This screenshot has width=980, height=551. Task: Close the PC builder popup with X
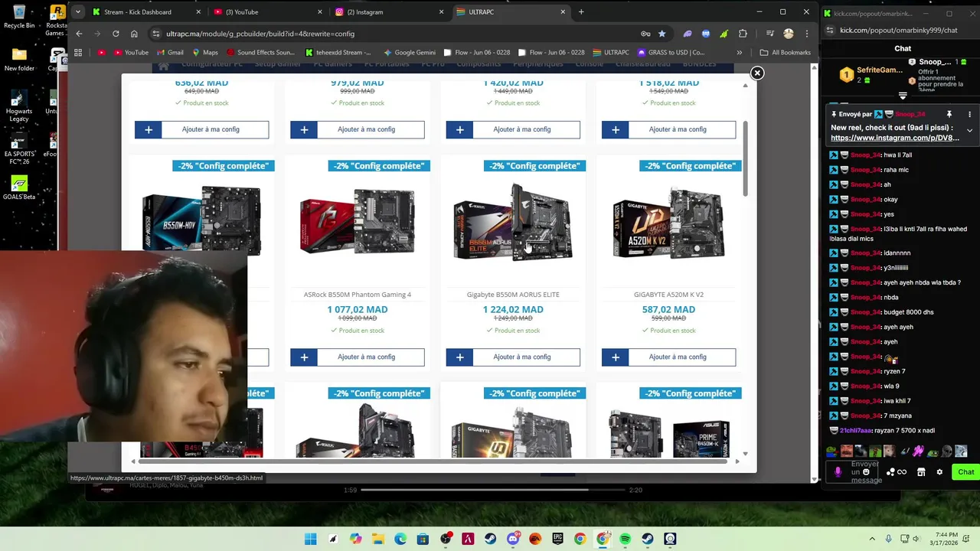click(756, 73)
